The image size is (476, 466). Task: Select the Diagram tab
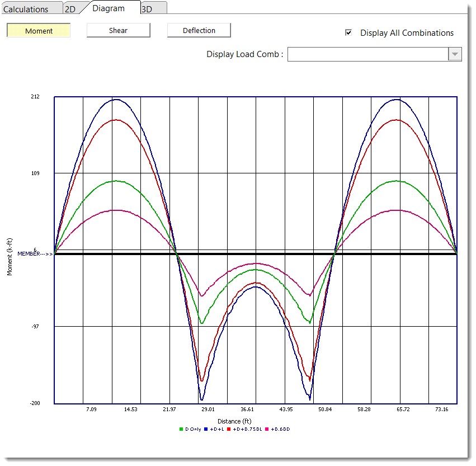pyautogui.click(x=109, y=8)
